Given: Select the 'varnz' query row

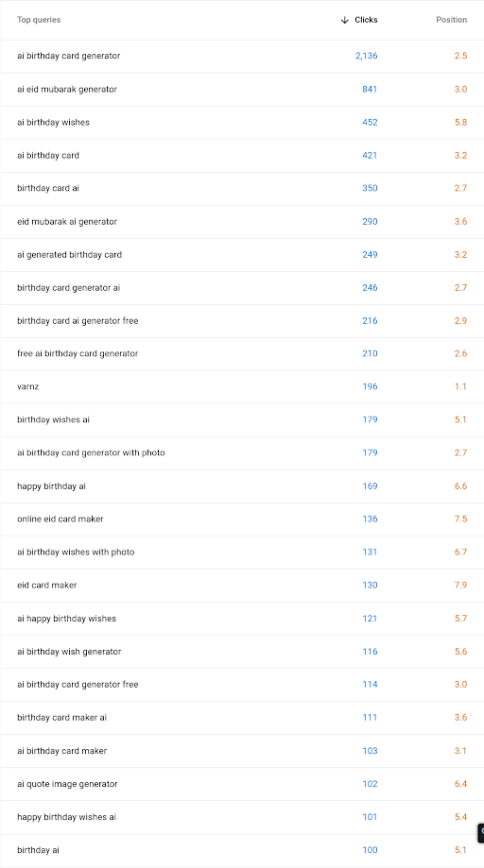Looking at the screenshot, I should pyautogui.click(x=242, y=387).
